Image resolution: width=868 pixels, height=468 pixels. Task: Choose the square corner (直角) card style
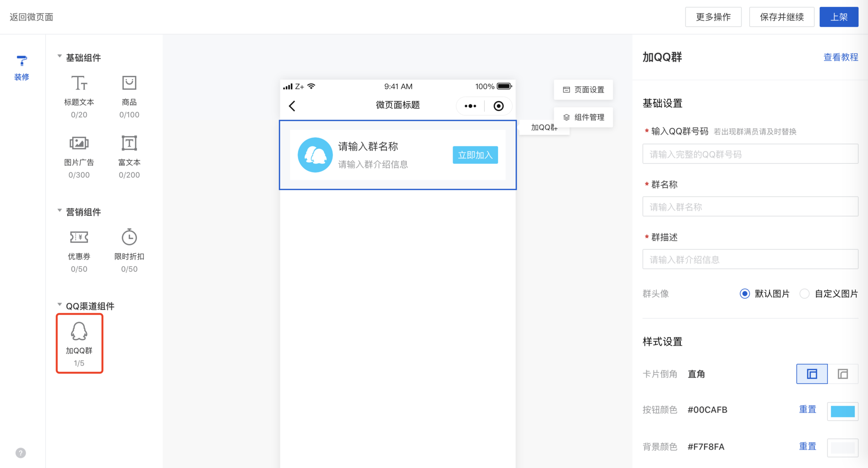tap(812, 374)
